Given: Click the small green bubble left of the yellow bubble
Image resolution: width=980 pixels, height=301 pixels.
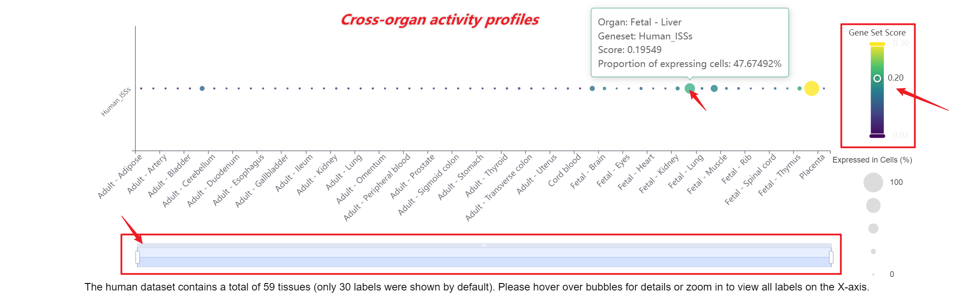Looking at the screenshot, I should (800, 89).
